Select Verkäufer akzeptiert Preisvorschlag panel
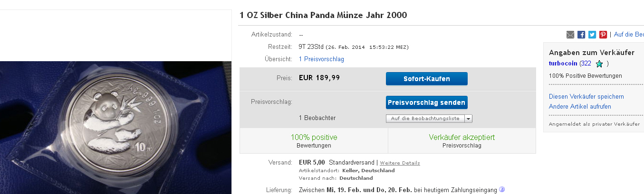 tap(461, 141)
